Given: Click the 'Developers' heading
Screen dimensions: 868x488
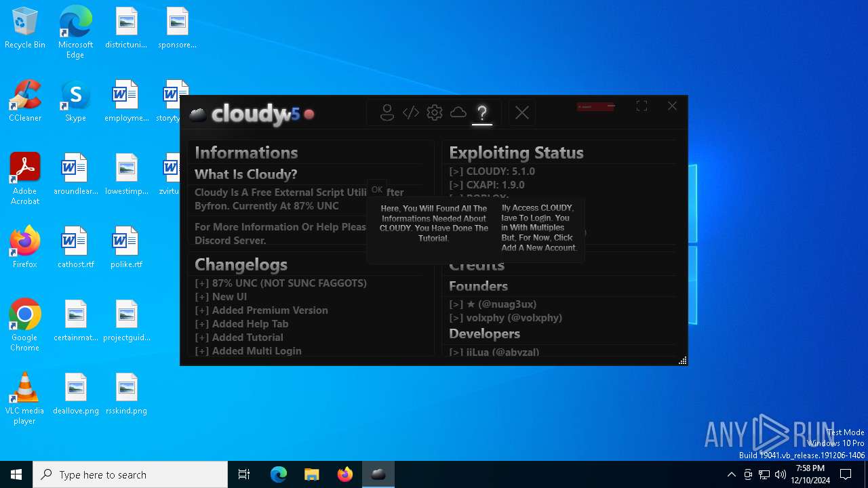Looking at the screenshot, I should point(484,333).
